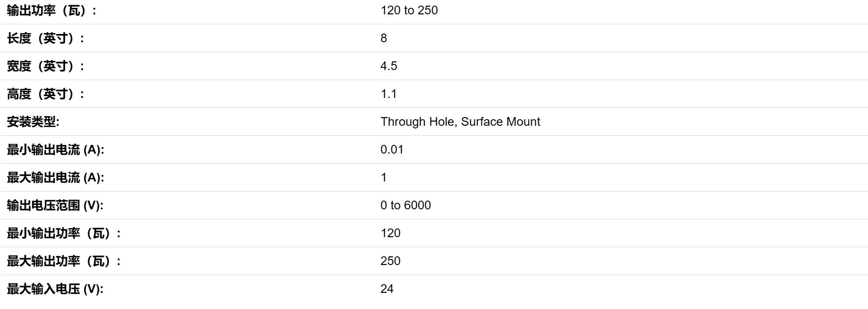The image size is (868, 309).
Task: Click the 输出功率（瓦） label in first row
Action: pos(52,10)
